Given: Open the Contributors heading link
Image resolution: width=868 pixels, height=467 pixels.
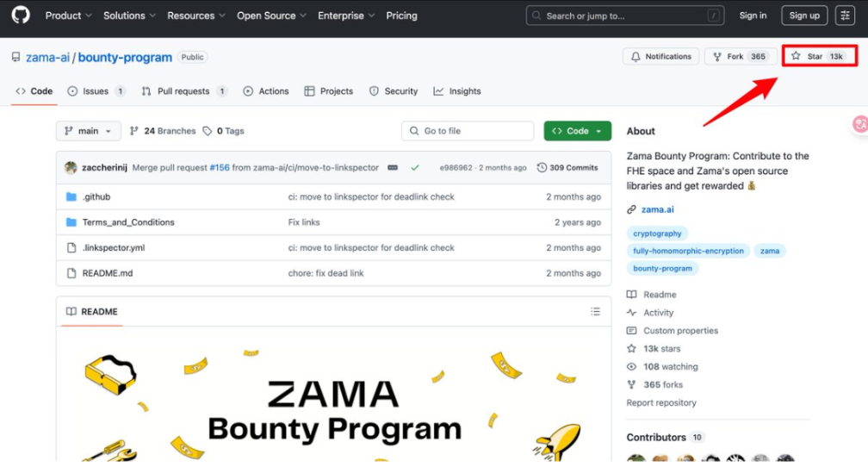Looking at the screenshot, I should coord(664,437).
